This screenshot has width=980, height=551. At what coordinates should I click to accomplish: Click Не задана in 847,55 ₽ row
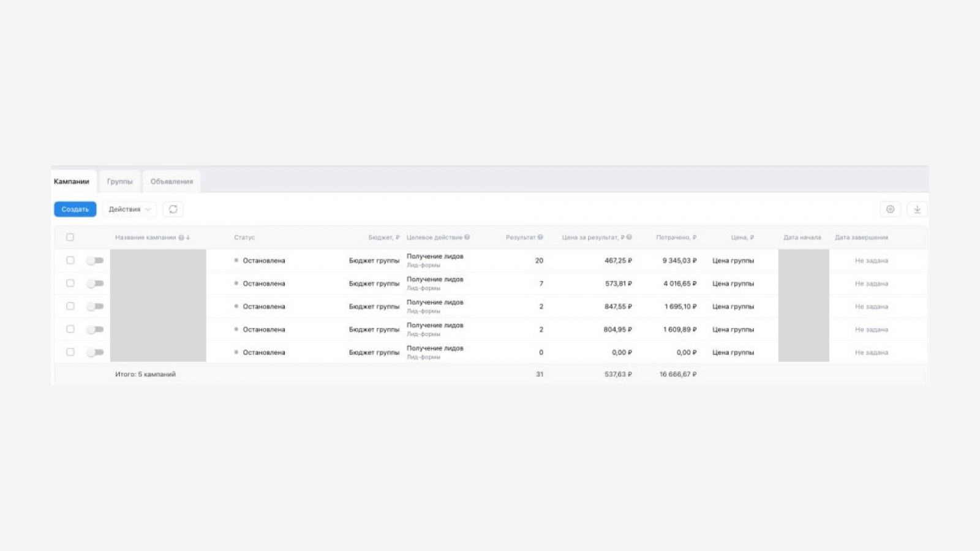[872, 307]
